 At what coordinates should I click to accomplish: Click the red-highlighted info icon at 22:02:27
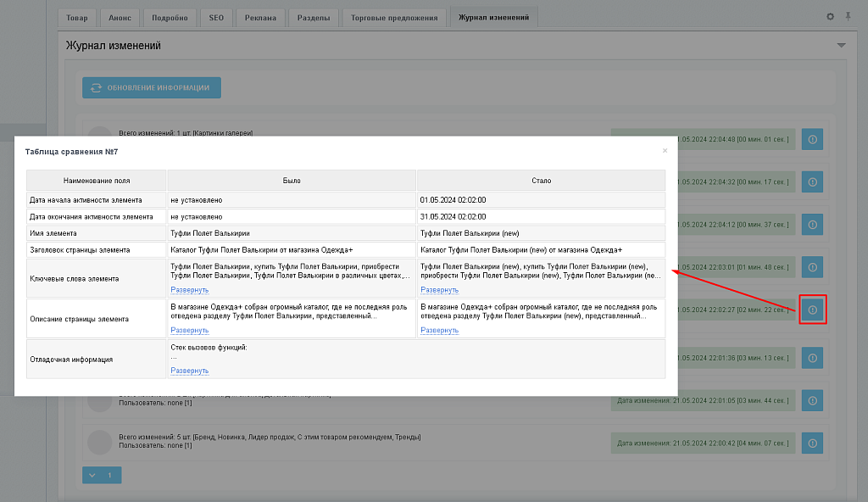[812, 310]
